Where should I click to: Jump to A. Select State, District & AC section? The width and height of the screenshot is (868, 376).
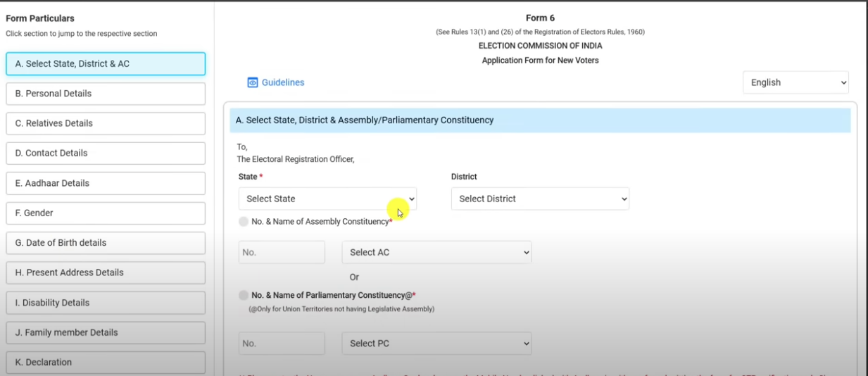(x=106, y=63)
